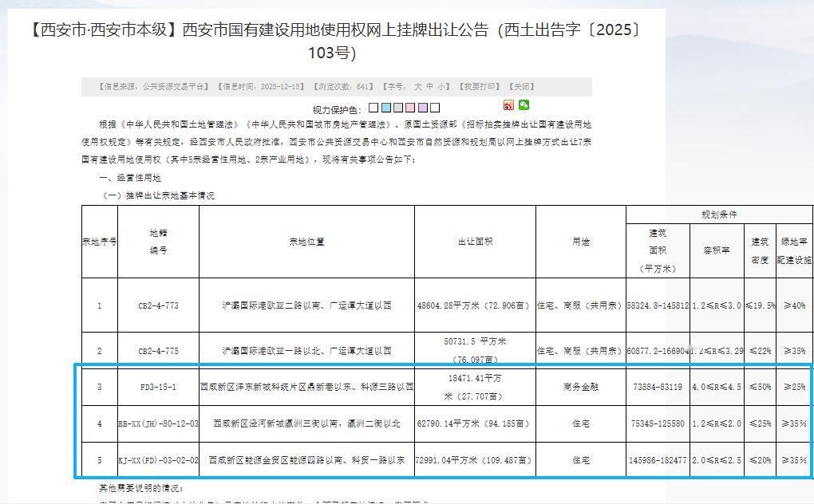The height and width of the screenshot is (504, 814).
Task: Click the 关闭 close link
Action: (523, 86)
